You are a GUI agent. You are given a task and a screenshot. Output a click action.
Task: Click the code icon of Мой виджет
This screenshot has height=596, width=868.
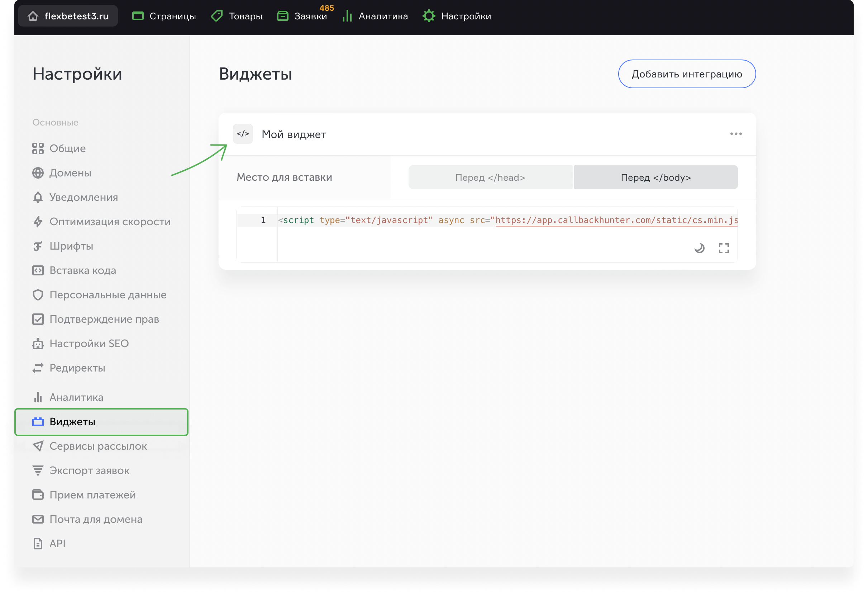[243, 134]
